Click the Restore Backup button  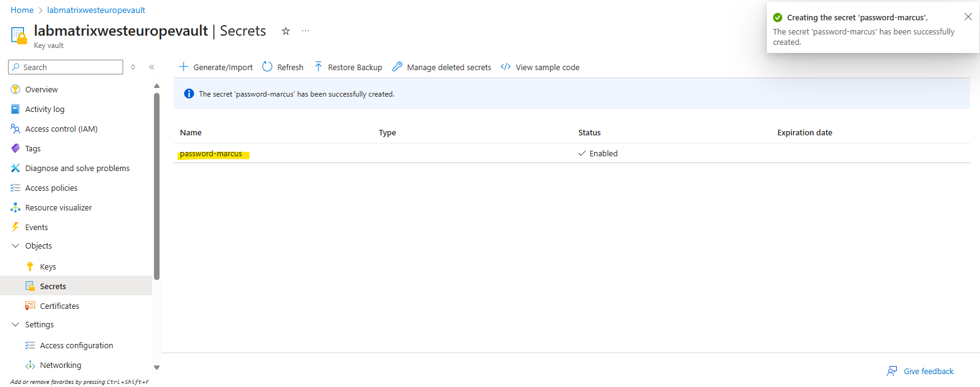coord(348,67)
